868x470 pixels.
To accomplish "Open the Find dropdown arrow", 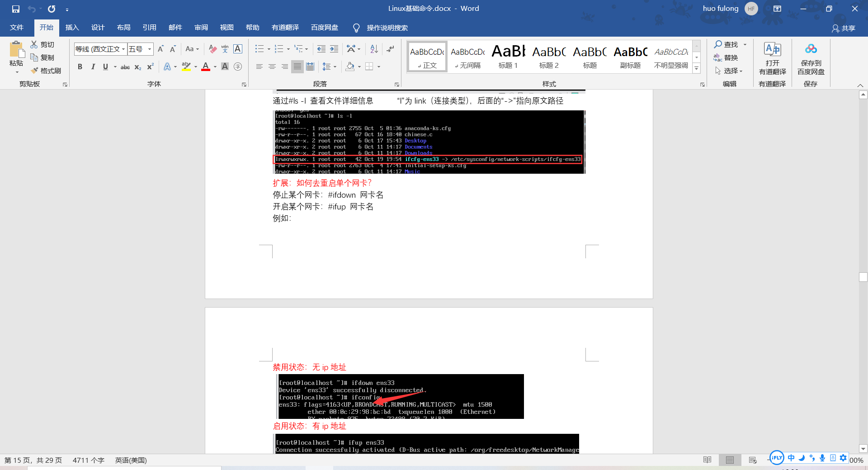I will [x=745, y=44].
